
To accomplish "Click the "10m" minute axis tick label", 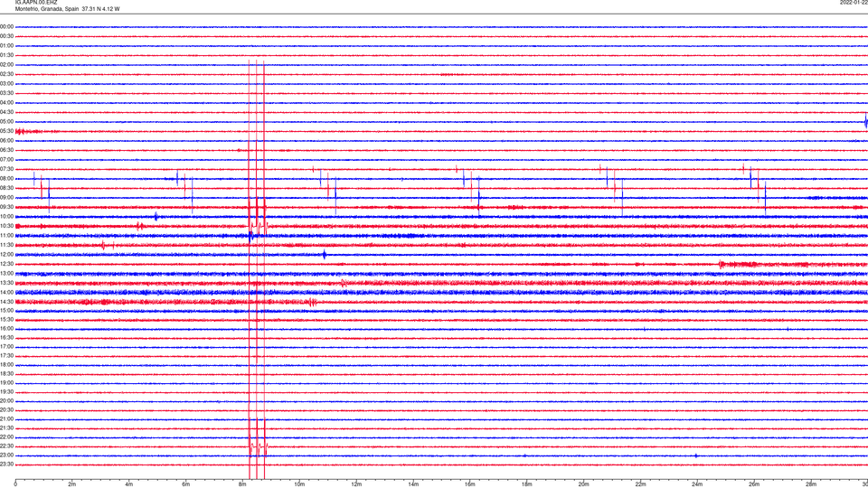I will pyautogui.click(x=299, y=484).
